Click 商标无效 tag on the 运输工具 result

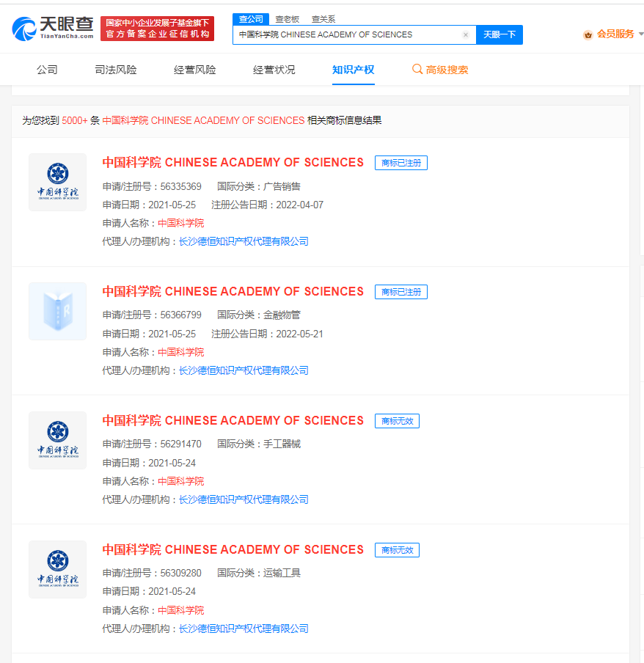pyautogui.click(x=397, y=549)
